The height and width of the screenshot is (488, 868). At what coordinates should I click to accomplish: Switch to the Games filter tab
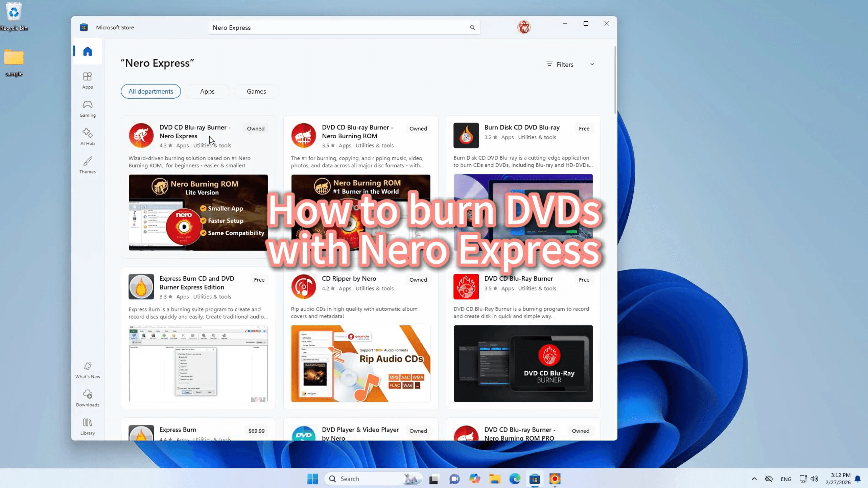[x=256, y=91]
